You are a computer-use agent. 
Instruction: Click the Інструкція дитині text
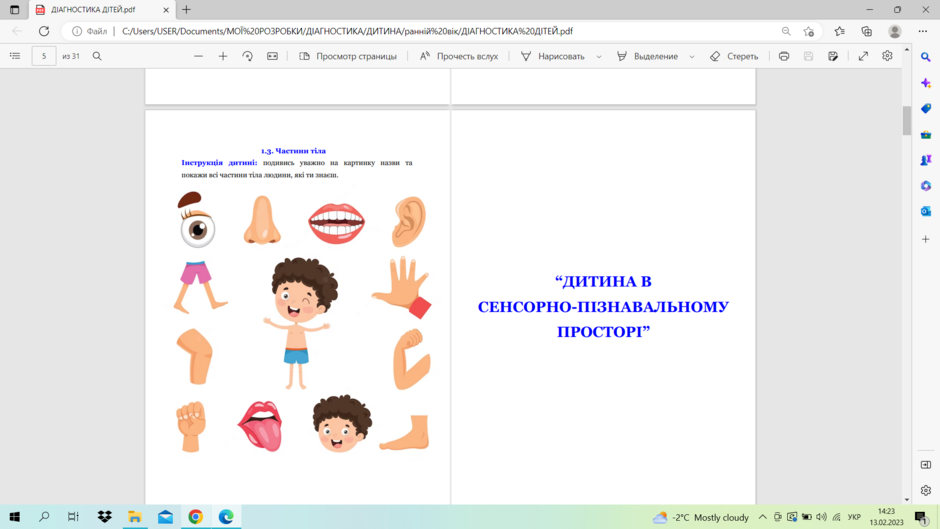[x=219, y=163]
